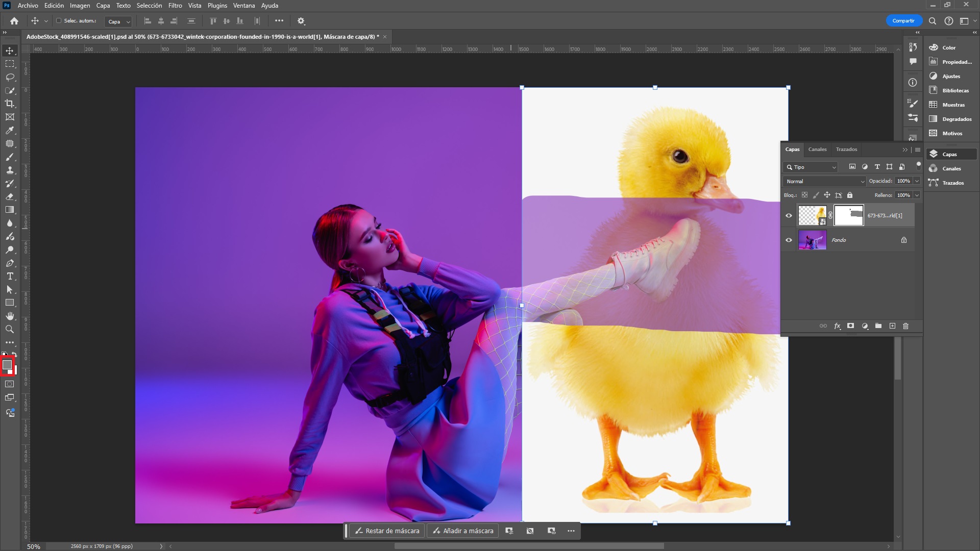Click the fx layer style icon
Image resolution: width=980 pixels, height=551 pixels.
tap(837, 325)
